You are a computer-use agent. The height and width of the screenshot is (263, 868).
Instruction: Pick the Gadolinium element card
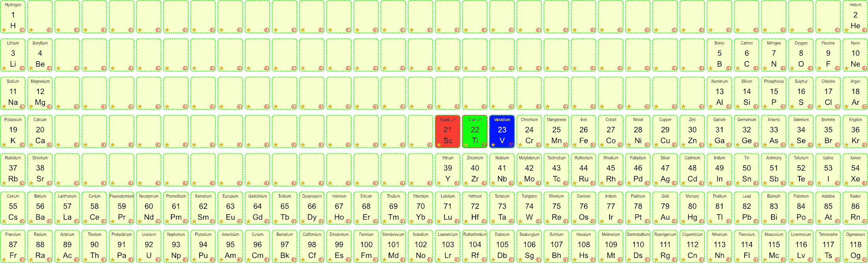coord(258,208)
